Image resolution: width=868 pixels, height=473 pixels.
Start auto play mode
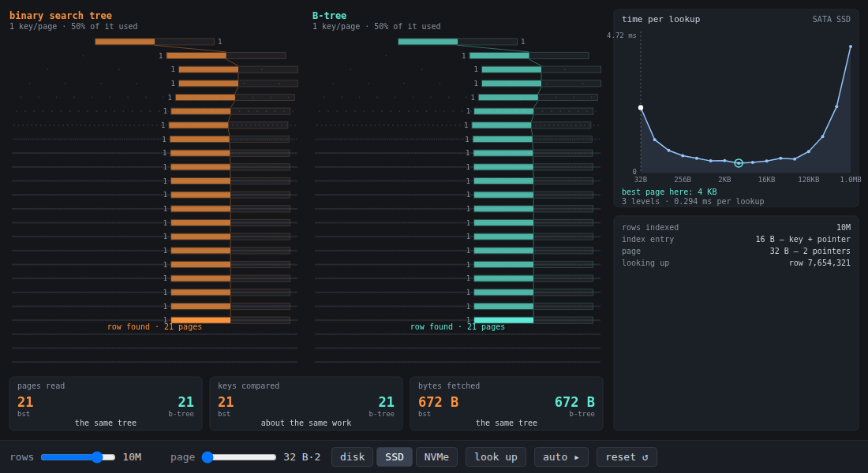(x=561, y=457)
